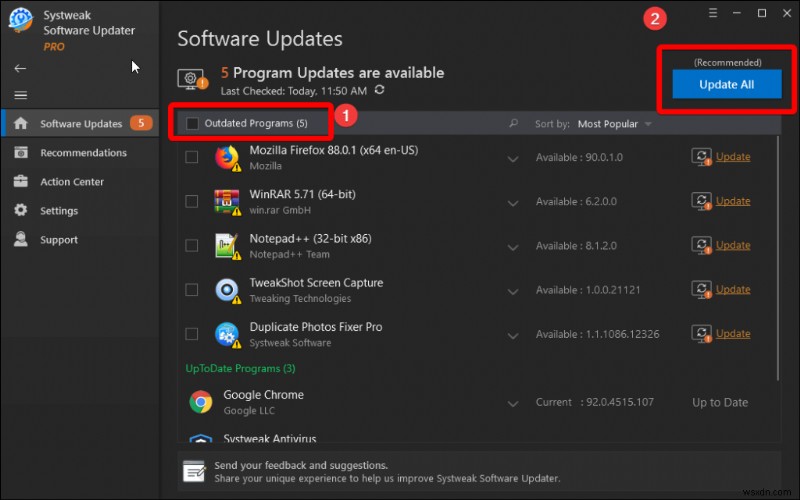
Task: Click Available : 8.1.2.0 version text
Action: click(576, 246)
